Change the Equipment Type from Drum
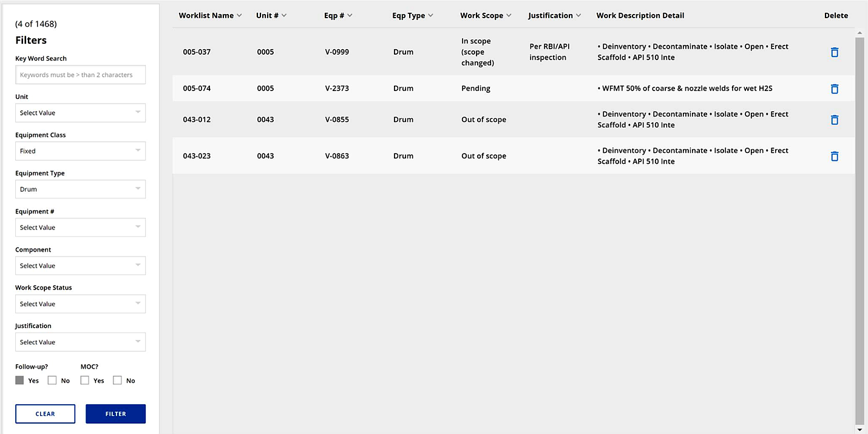The width and height of the screenshot is (868, 434). click(80, 189)
